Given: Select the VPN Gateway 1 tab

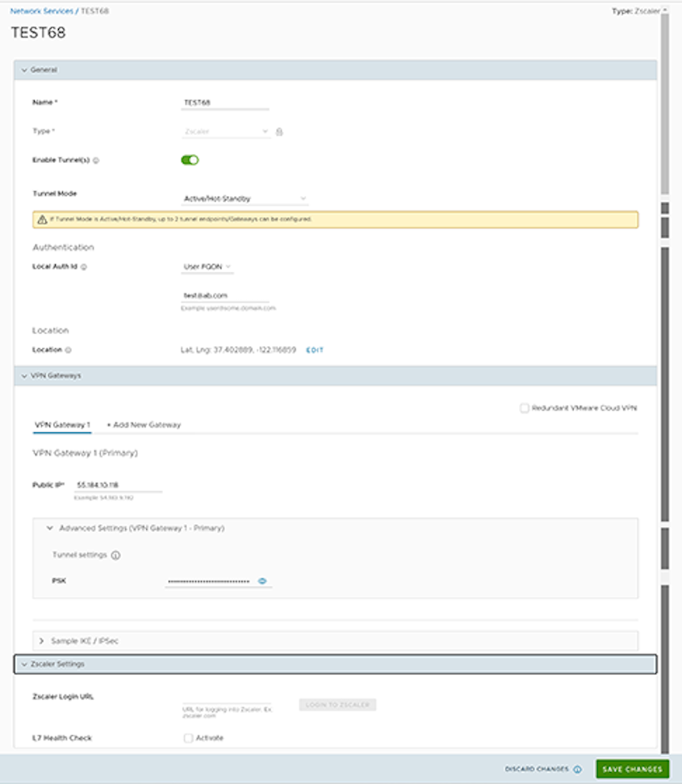Looking at the screenshot, I should [x=61, y=424].
